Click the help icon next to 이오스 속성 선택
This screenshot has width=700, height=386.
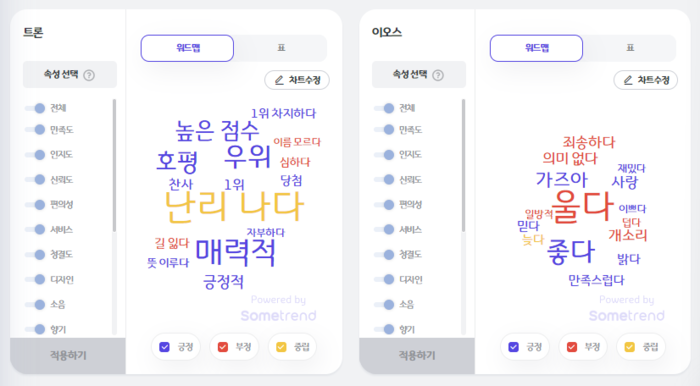438,75
